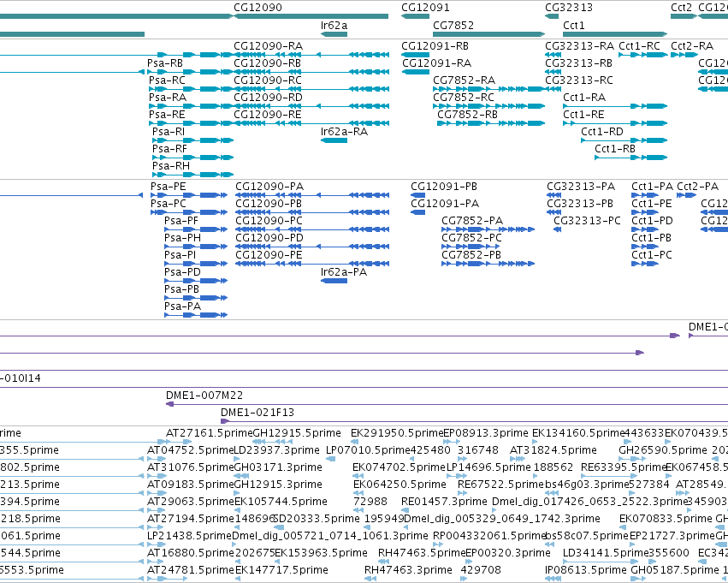
Task: Click protein label CG12091-PB
Action: [x=444, y=187]
